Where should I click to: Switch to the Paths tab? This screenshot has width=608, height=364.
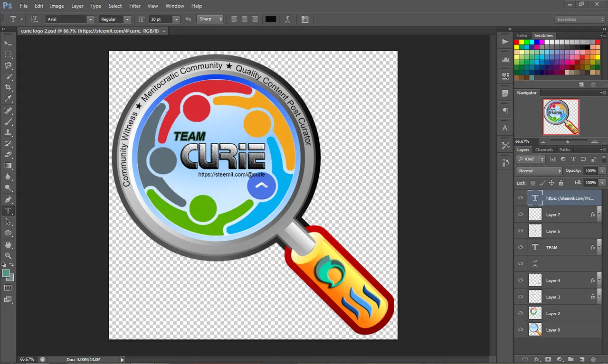[564, 149]
